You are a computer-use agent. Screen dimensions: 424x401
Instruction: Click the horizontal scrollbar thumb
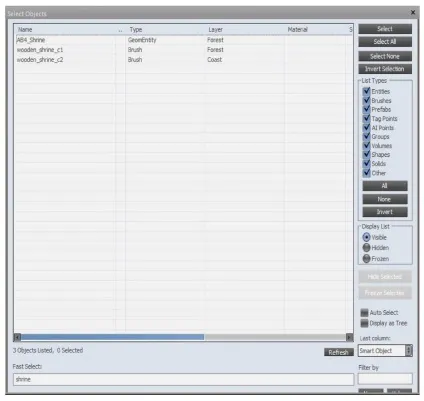click(113, 337)
